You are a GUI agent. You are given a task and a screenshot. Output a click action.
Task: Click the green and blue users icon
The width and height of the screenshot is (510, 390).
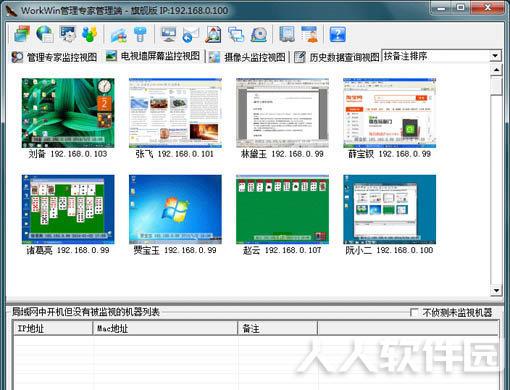(x=89, y=34)
